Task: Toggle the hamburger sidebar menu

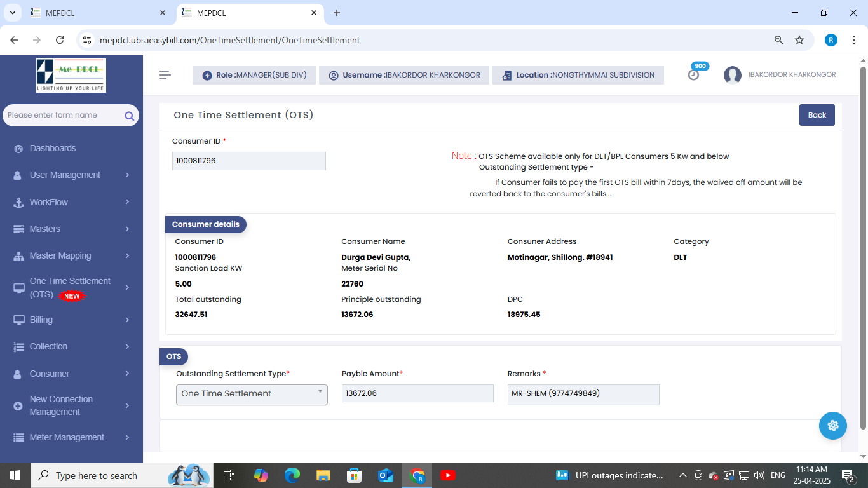Action: click(165, 75)
